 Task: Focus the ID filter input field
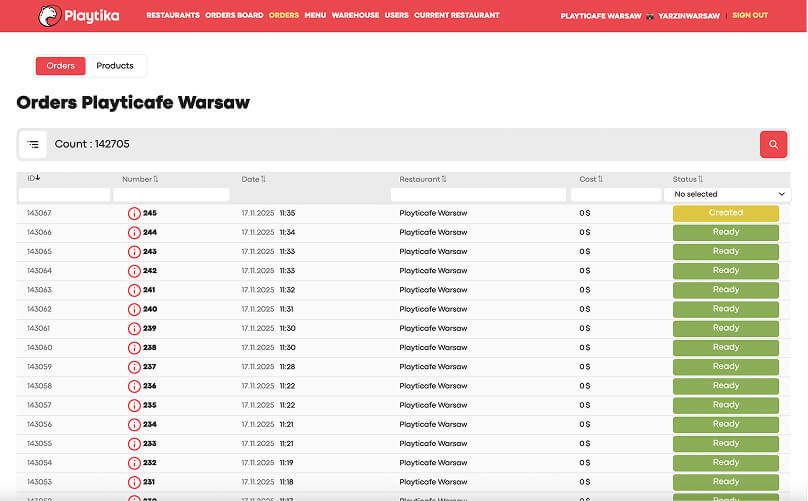[64, 194]
